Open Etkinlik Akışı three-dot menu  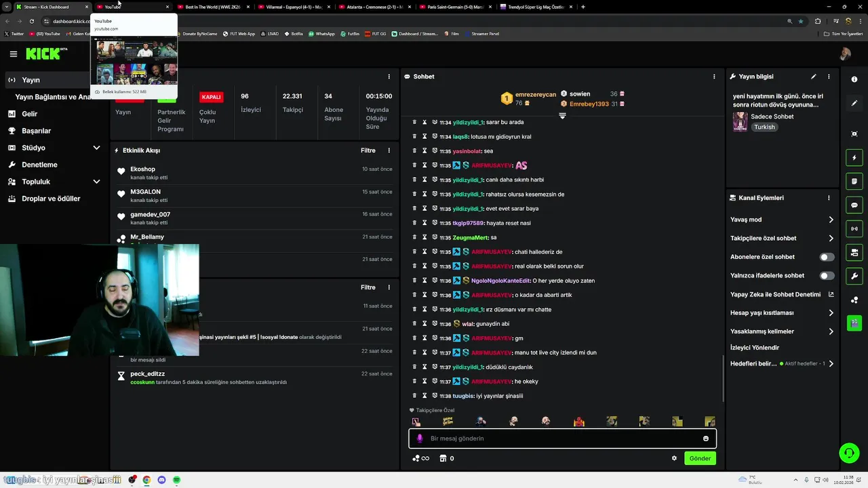tap(389, 150)
